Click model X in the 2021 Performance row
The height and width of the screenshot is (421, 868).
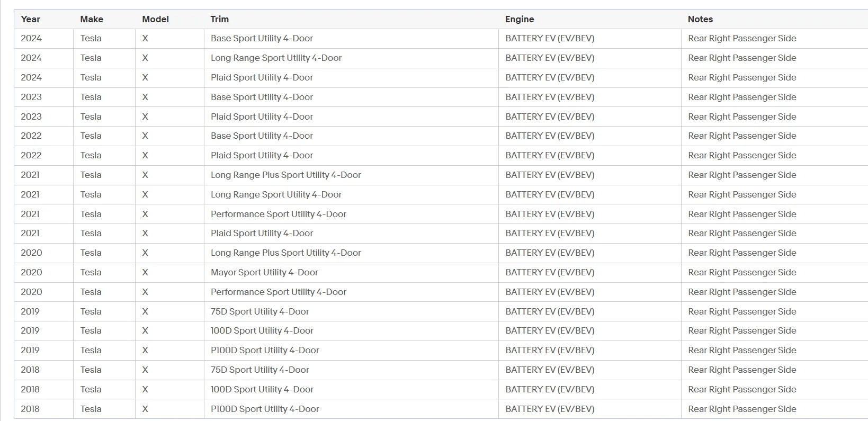[x=145, y=214]
